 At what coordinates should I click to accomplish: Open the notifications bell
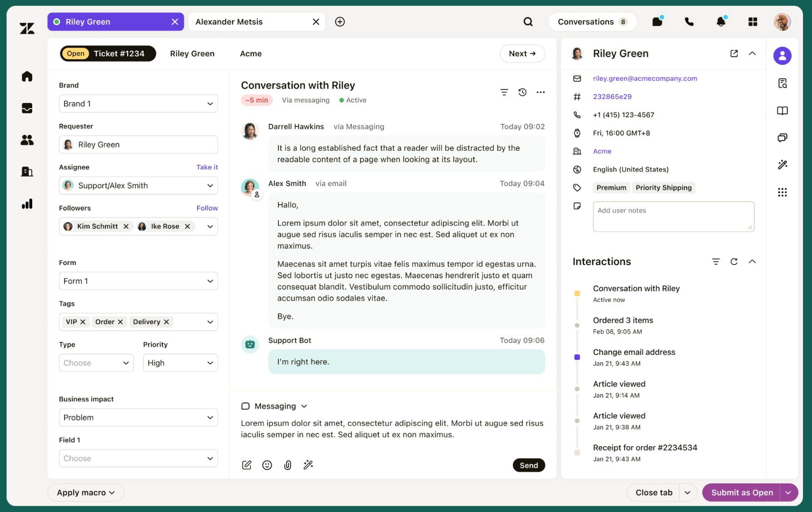tap(721, 21)
